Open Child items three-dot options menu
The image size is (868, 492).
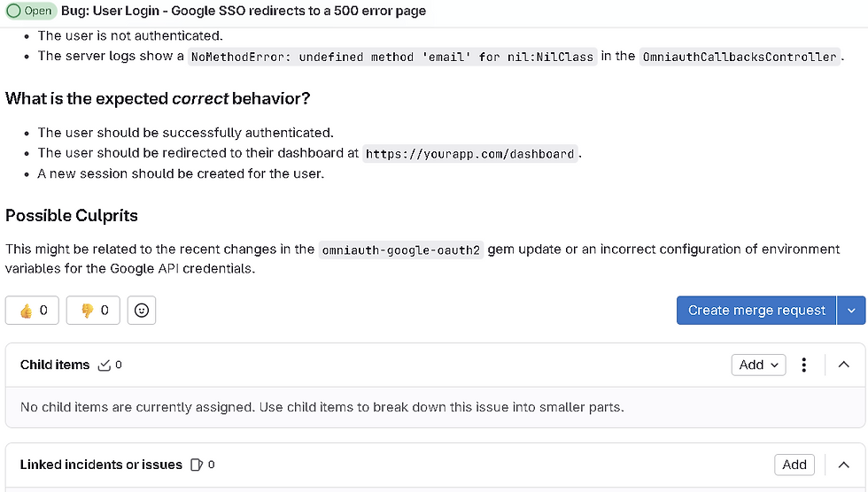(x=804, y=365)
